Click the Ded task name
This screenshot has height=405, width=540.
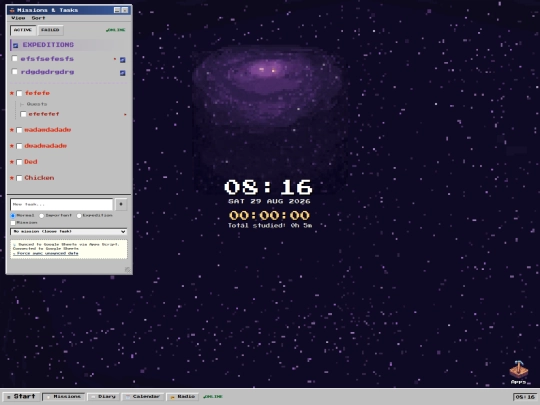[x=31, y=162]
